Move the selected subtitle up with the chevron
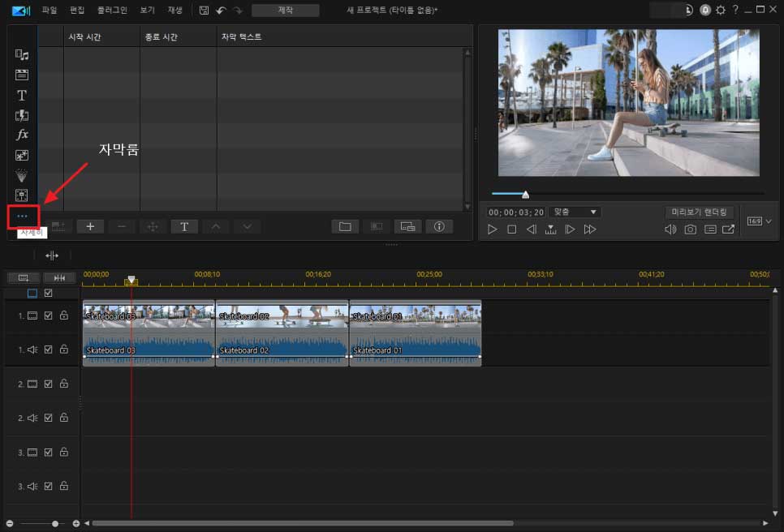This screenshot has width=784, height=532. (216, 227)
